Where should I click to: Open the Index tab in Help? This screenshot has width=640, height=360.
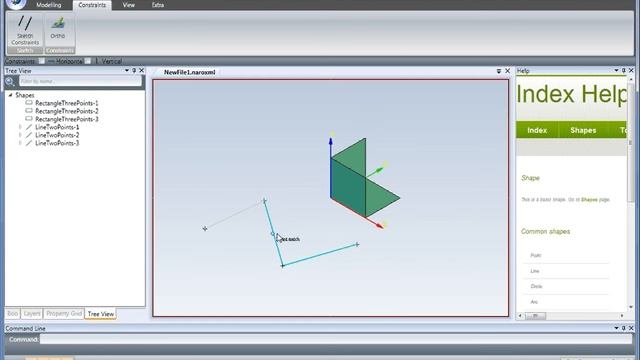pos(537,130)
